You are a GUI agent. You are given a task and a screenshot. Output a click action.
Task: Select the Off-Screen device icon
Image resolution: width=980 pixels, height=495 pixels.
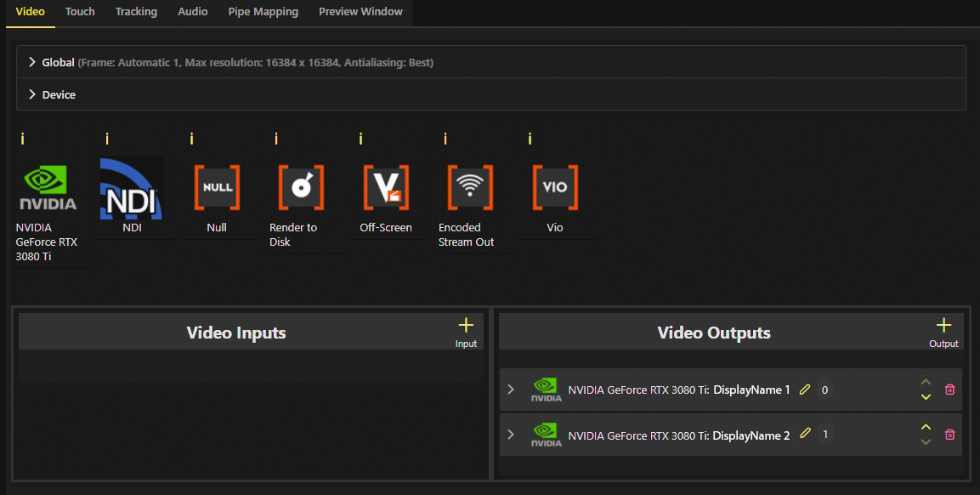point(386,188)
